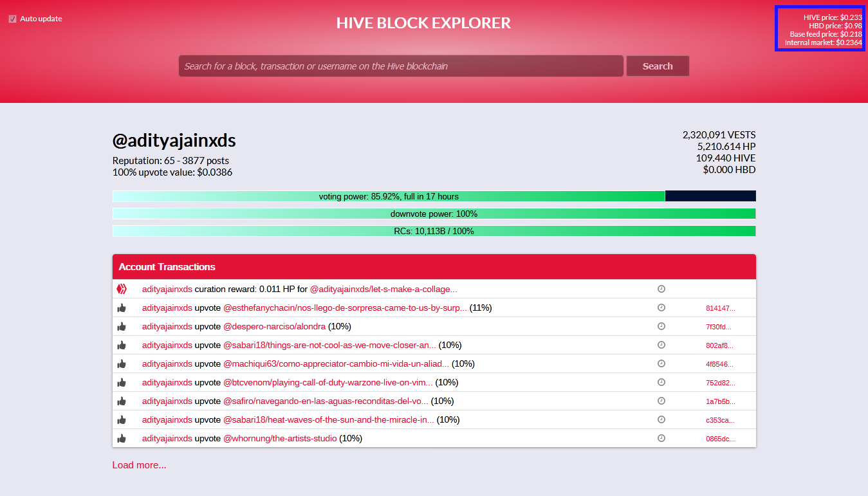Click the Account Transactions header
Viewport: 868px width, 496px height.
(434, 267)
